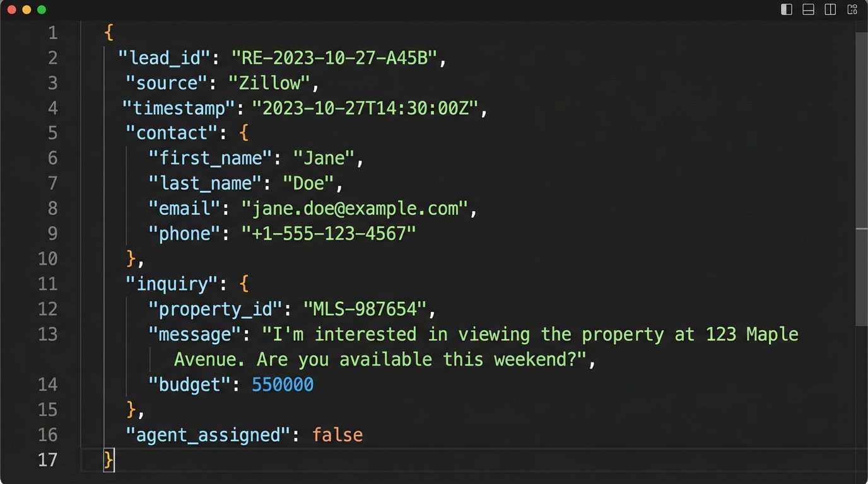Click line number 17 in the gutter
The height and width of the screenshot is (484, 868).
(x=48, y=460)
